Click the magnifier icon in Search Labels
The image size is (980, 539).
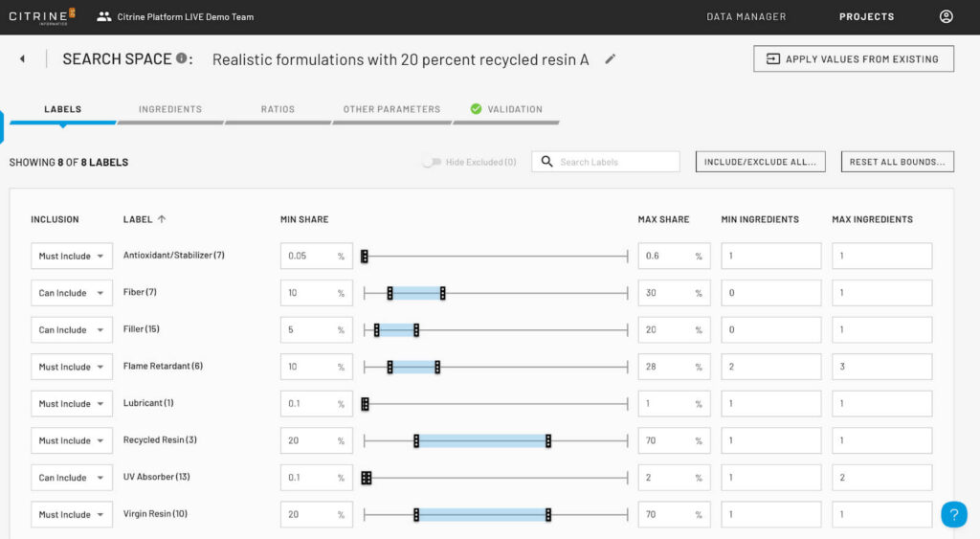(546, 162)
